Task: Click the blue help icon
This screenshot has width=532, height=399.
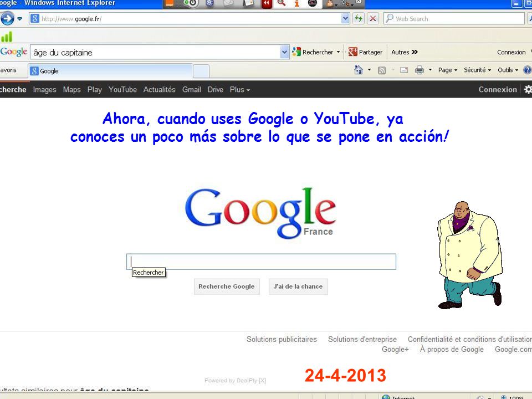Action: 527,70
